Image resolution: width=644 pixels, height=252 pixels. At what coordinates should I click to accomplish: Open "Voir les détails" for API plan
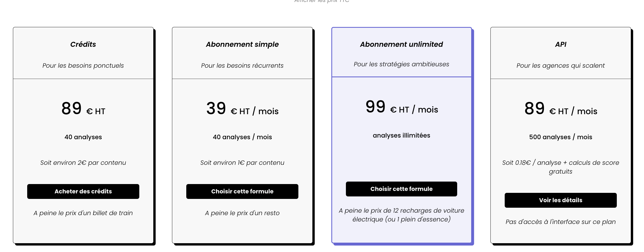[560, 200]
